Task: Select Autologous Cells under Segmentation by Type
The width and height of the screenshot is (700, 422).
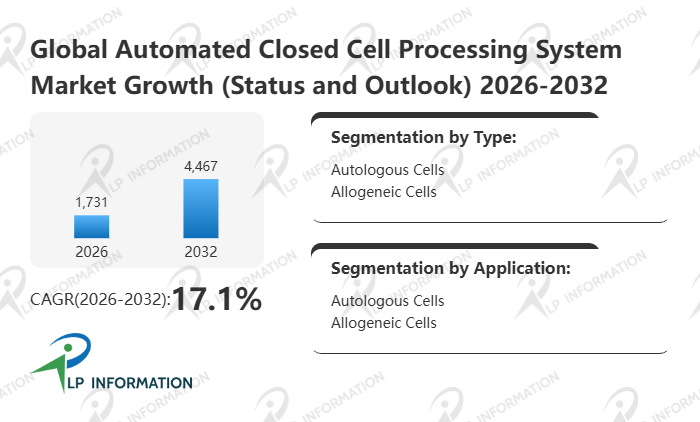Action: click(387, 170)
